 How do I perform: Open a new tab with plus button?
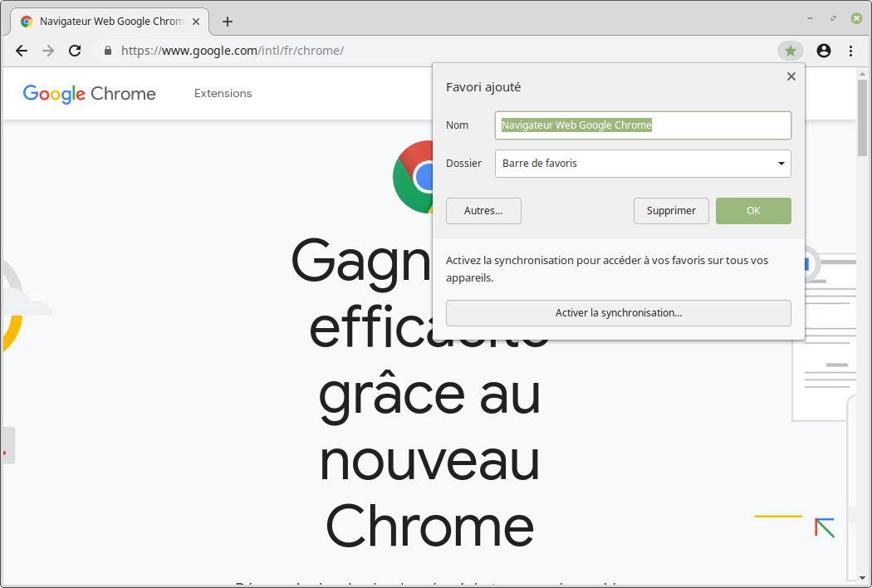228,22
